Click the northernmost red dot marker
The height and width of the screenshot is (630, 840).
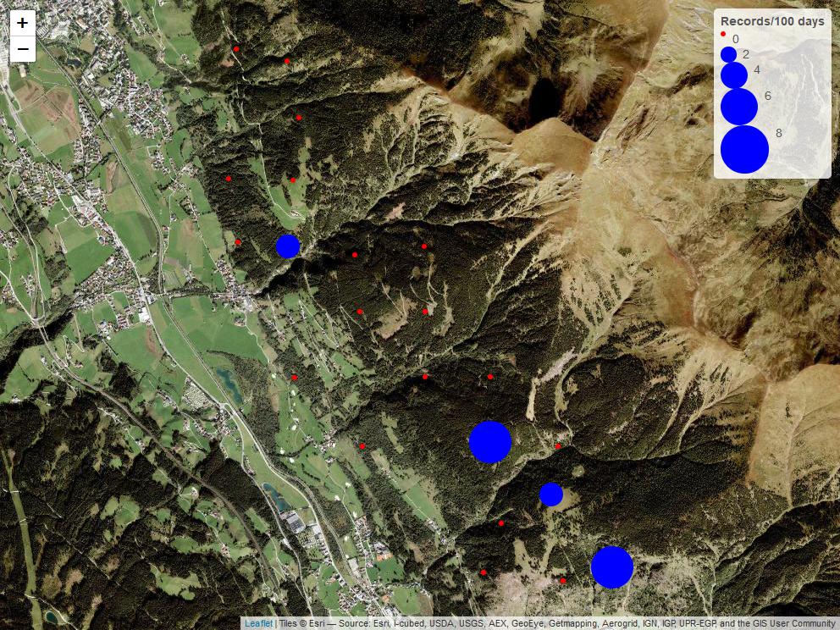[x=236, y=49]
